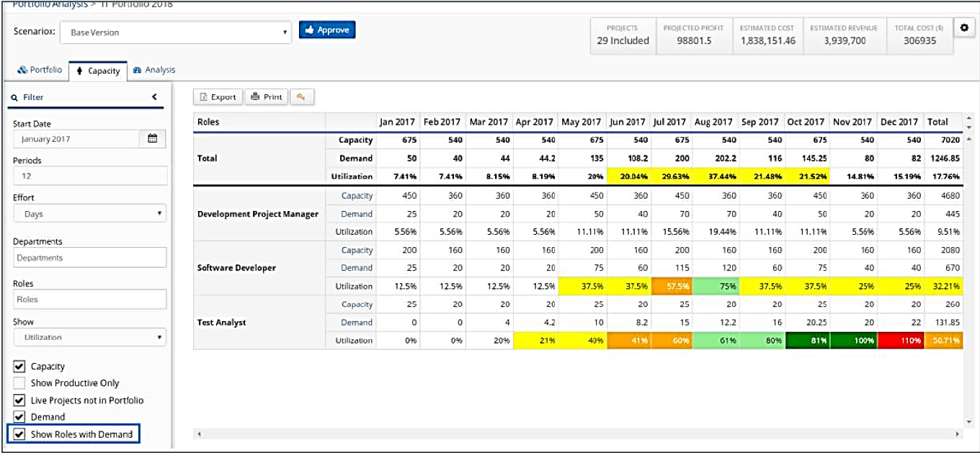Uncheck Live Projects not in Portfolio
The height and width of the screenshot is (453, 980).
19,400
